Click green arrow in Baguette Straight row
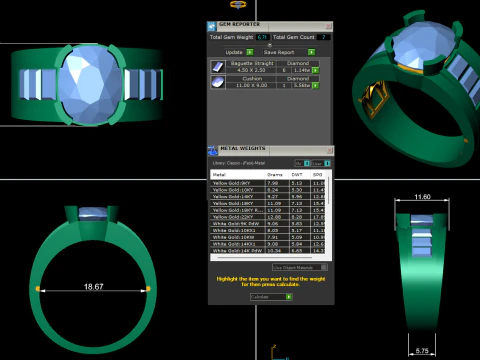 (x=315, y=70)
